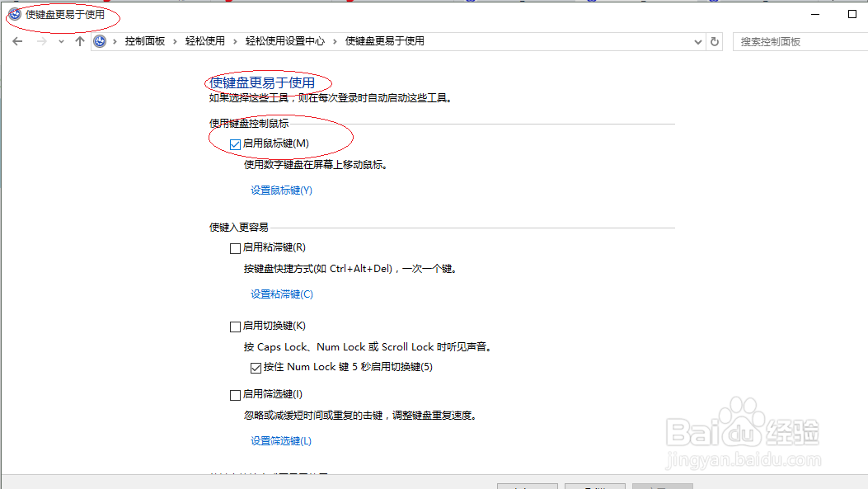Screen dimensions: 868x489
Task: Open the address bar dropdown list
Action: (x=697, y=40)
